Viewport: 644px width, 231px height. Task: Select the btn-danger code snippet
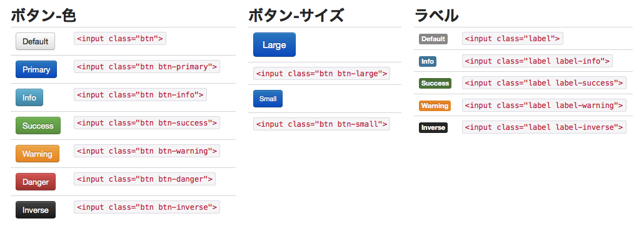[144, 179]
